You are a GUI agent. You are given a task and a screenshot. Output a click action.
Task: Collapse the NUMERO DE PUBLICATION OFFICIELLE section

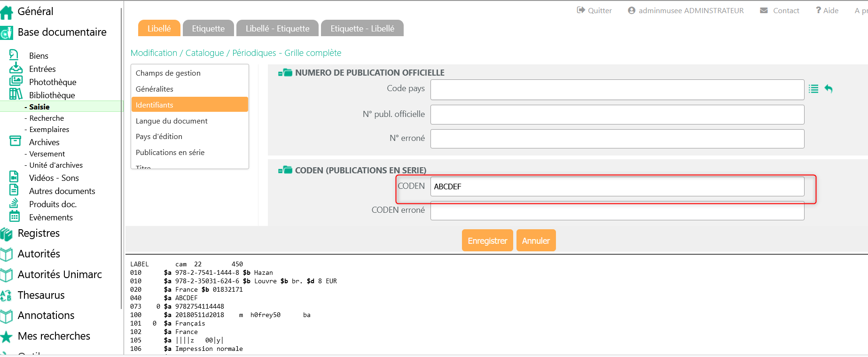click(x=285, y=73)
